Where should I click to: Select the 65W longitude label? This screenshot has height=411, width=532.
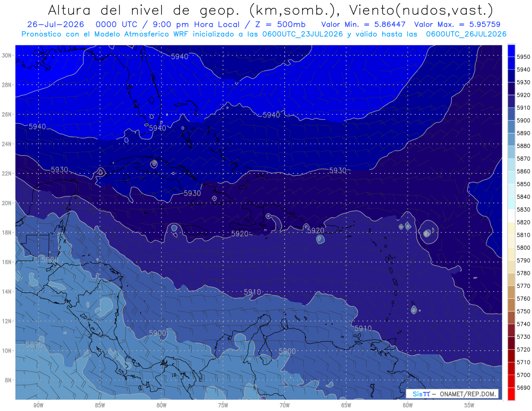click(x=346, y=405)
